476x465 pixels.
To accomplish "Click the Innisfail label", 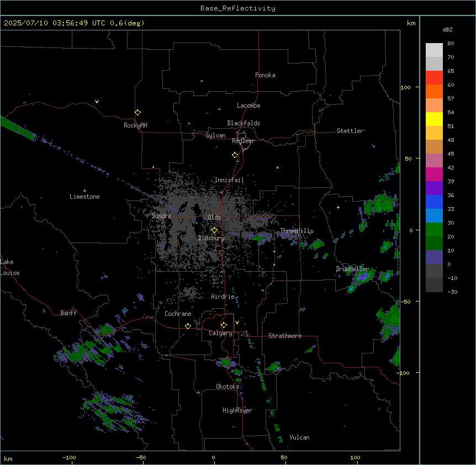I will 229,180.
